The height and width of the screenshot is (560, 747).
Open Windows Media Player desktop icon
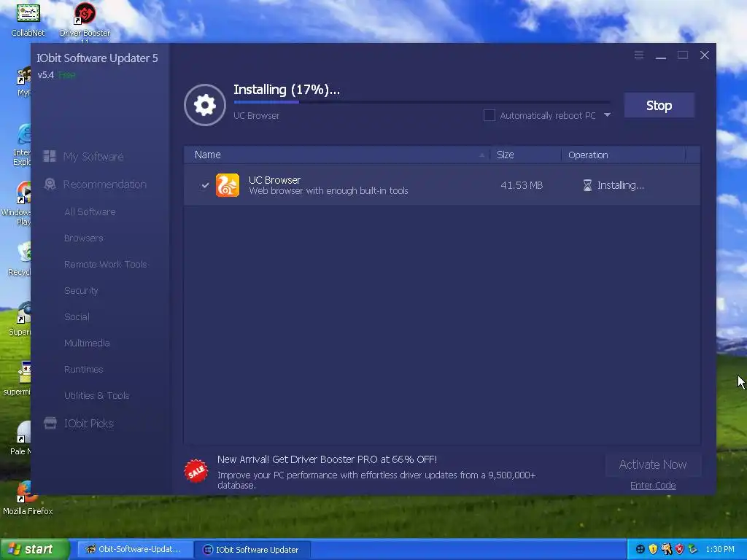tap(16, 204)
